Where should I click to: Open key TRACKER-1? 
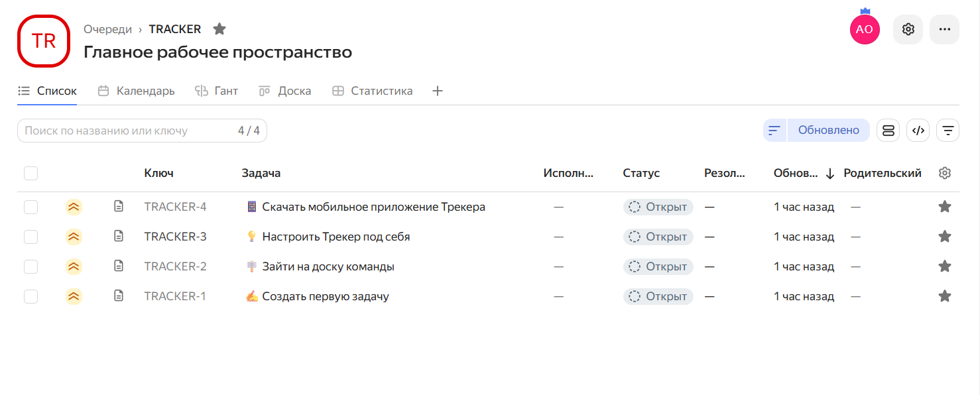(x=175, y=296)
